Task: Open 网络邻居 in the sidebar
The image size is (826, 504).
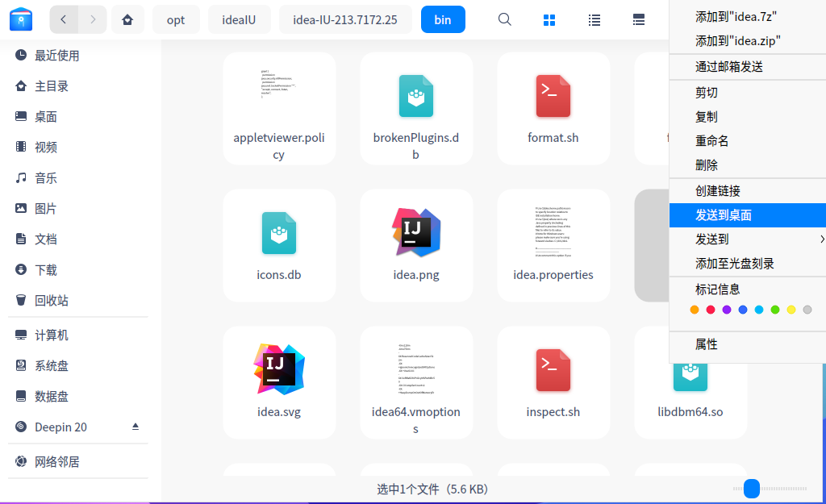Action: tap(79, 461)
